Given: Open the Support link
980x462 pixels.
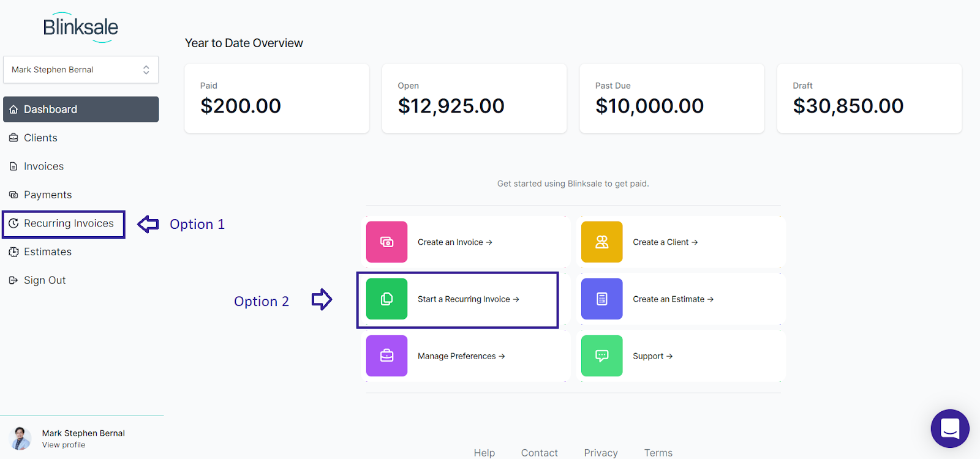Looking at the screenshot, I should (x=653, y=356).
